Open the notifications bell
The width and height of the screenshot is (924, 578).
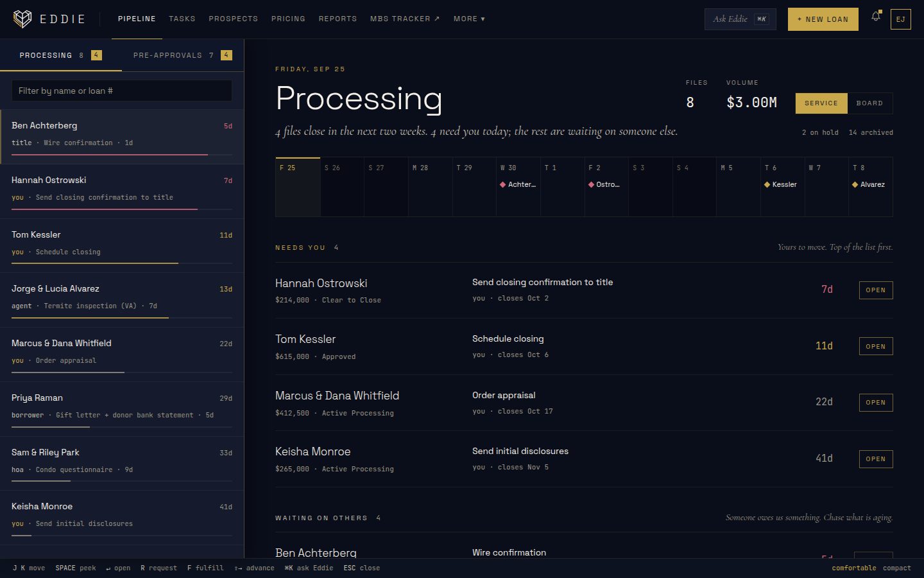pyautogui.click(x=876, y=17)
